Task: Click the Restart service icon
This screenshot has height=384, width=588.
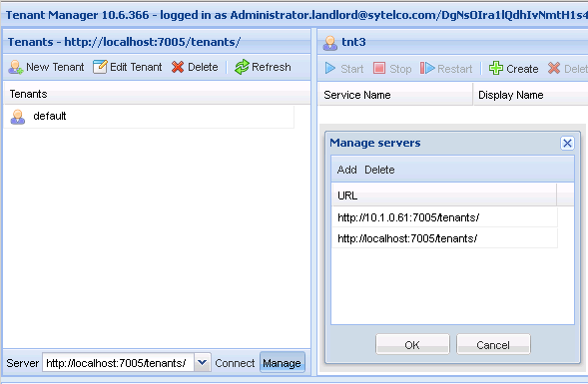Action: tap(427, 68)
